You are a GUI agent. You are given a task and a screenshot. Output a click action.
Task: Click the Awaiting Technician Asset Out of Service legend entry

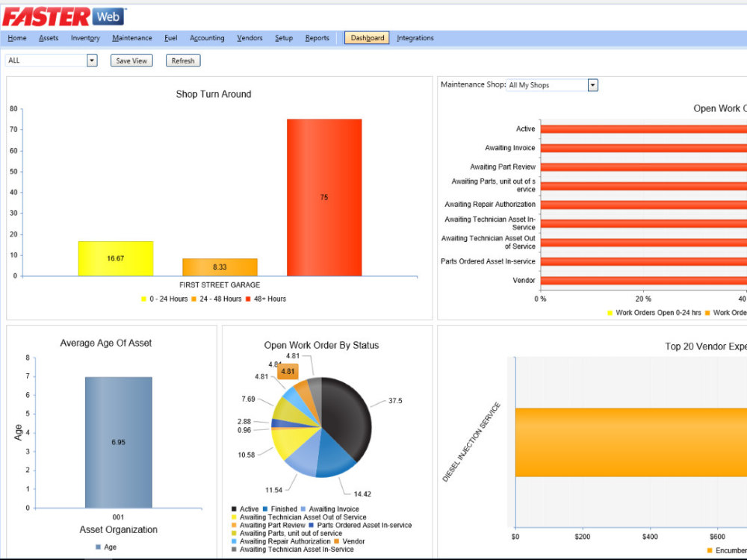pos(300,517)
